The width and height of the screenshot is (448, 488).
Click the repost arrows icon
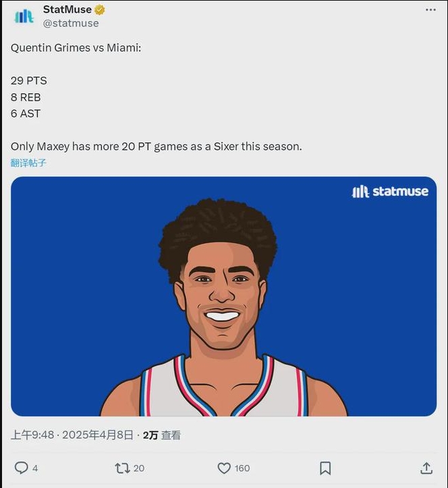coord(122,468)
